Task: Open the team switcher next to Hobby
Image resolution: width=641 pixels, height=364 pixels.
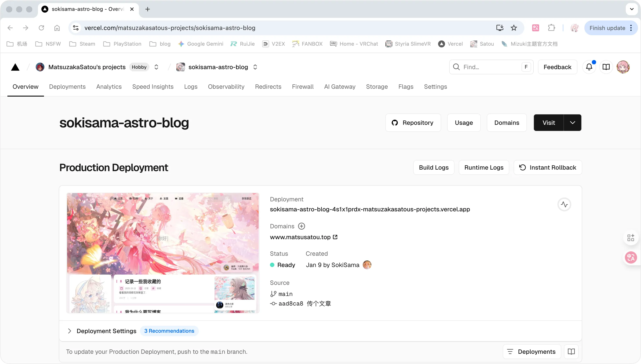Action: [x=156, y=67]
